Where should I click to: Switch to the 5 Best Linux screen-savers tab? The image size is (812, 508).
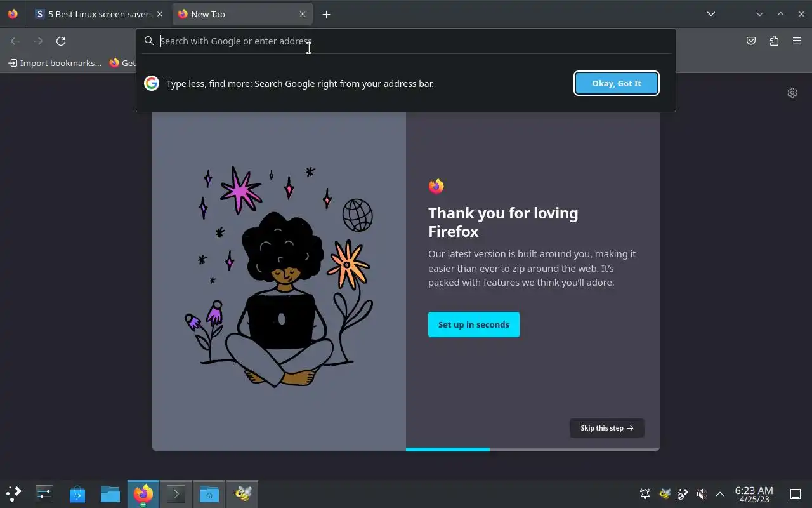click(99, 14)
